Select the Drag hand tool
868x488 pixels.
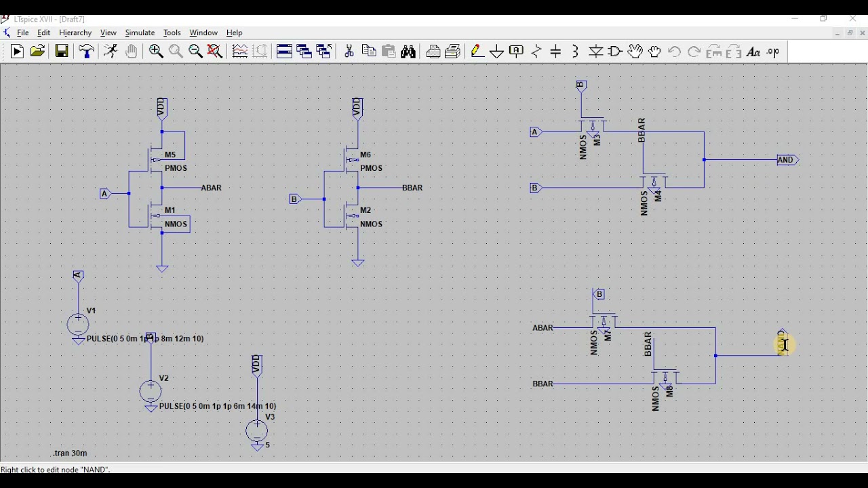click(x=655, y=52)
